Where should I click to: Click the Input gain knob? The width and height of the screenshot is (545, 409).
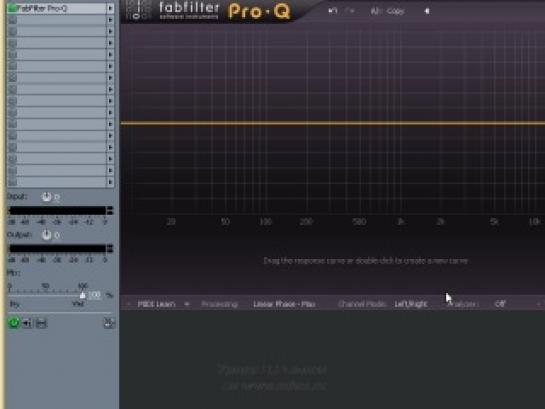pyautogui.click(x=46, y=197)
